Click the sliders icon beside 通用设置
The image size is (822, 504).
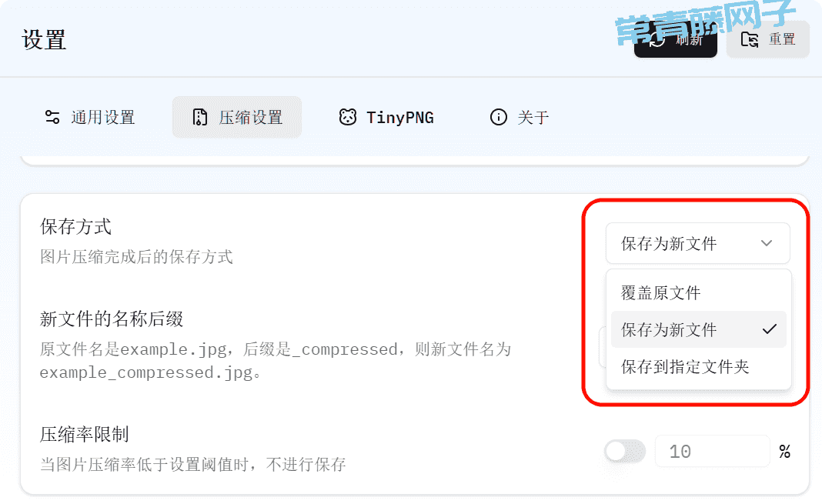pyautogui.click(x=52, y=117)
